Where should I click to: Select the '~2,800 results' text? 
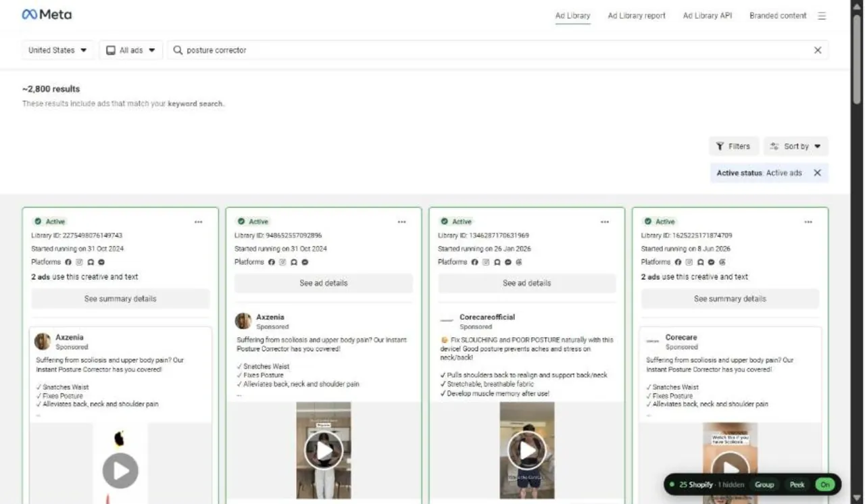point(51,89)
